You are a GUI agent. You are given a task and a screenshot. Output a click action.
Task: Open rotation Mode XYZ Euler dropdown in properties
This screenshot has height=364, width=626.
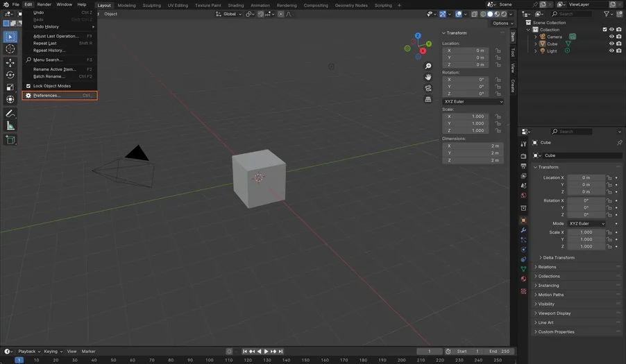point(586,224)
